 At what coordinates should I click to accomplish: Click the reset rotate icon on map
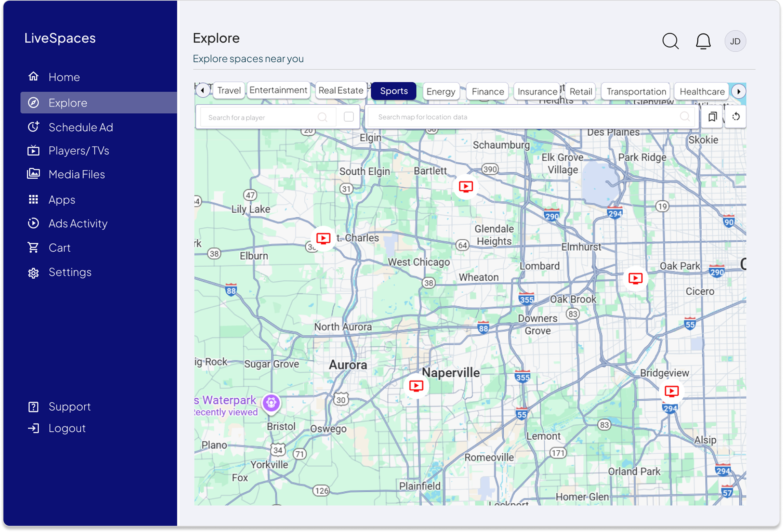[736, 117]
